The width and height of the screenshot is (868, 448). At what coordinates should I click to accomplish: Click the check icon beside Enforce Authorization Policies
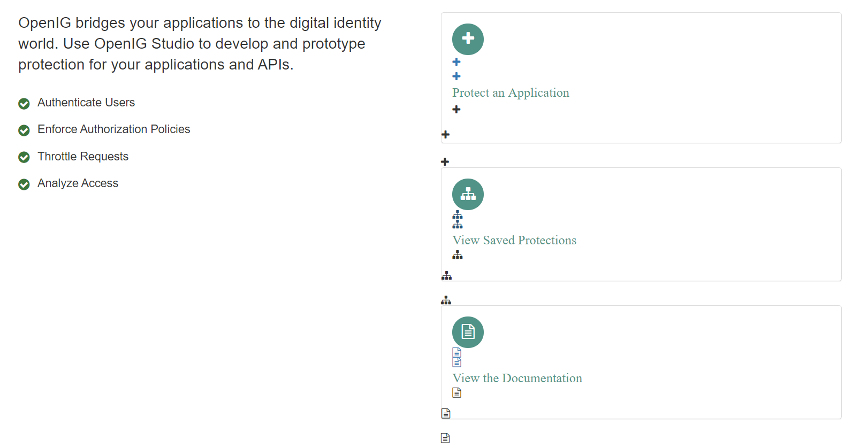tap(24, 130)
